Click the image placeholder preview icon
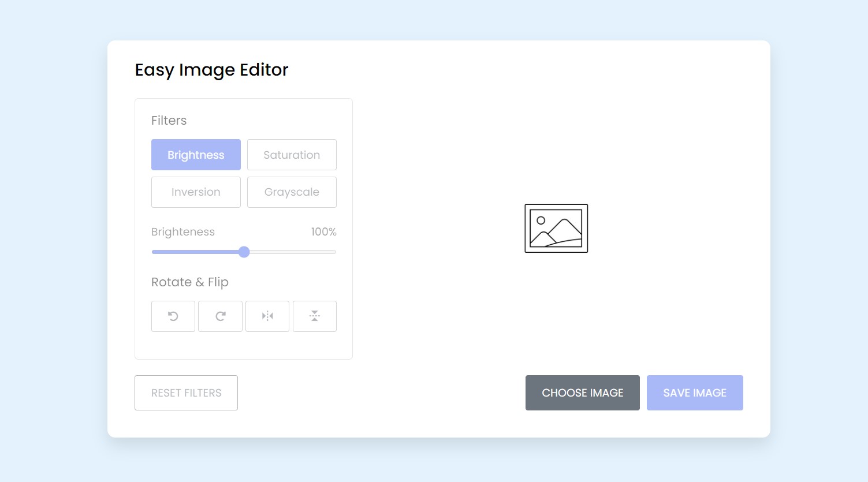Screen dimensions: 868x482 coord(556,227)
